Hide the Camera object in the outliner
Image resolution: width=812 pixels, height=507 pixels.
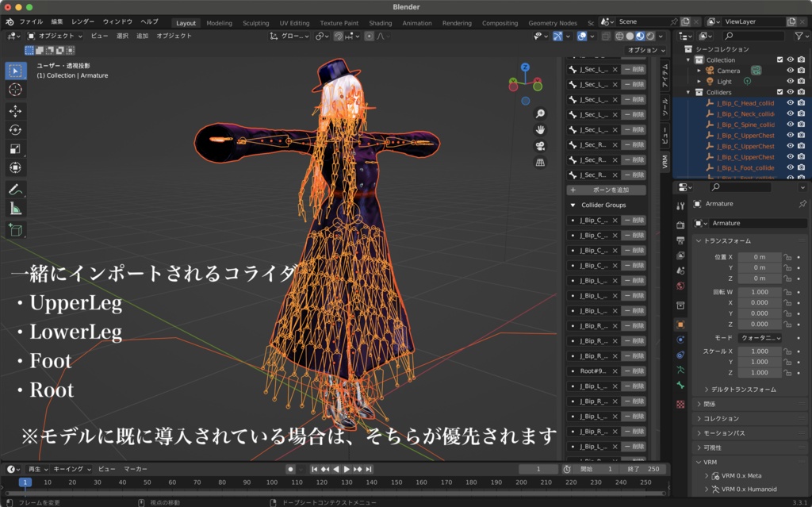791,70
